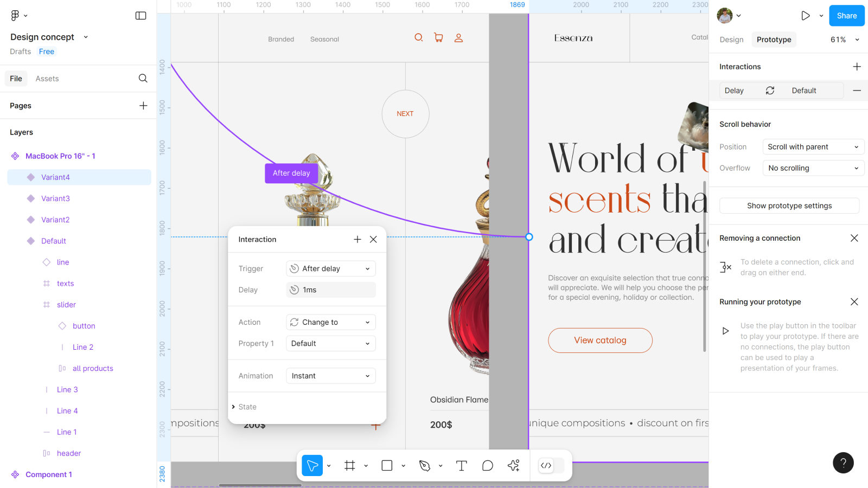Toggle Dev Mode switch in toolbar
The width and height of the screenshot is (868, 488).
coord(551,465)
